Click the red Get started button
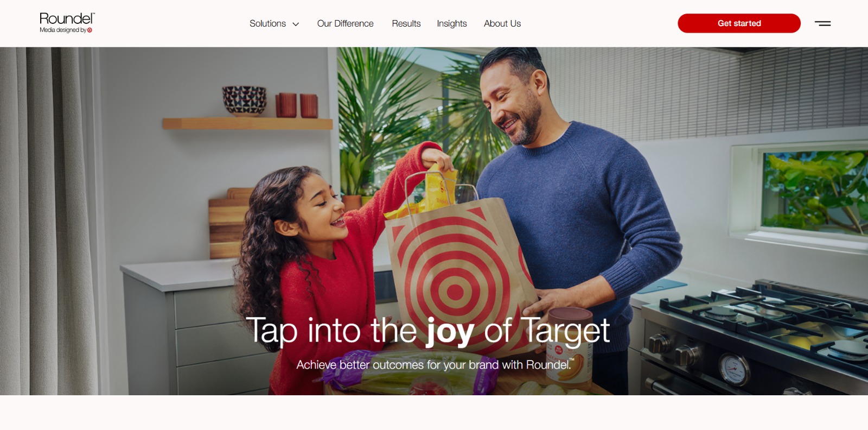This screenshot has width=868, height=430. pos(739,23)
